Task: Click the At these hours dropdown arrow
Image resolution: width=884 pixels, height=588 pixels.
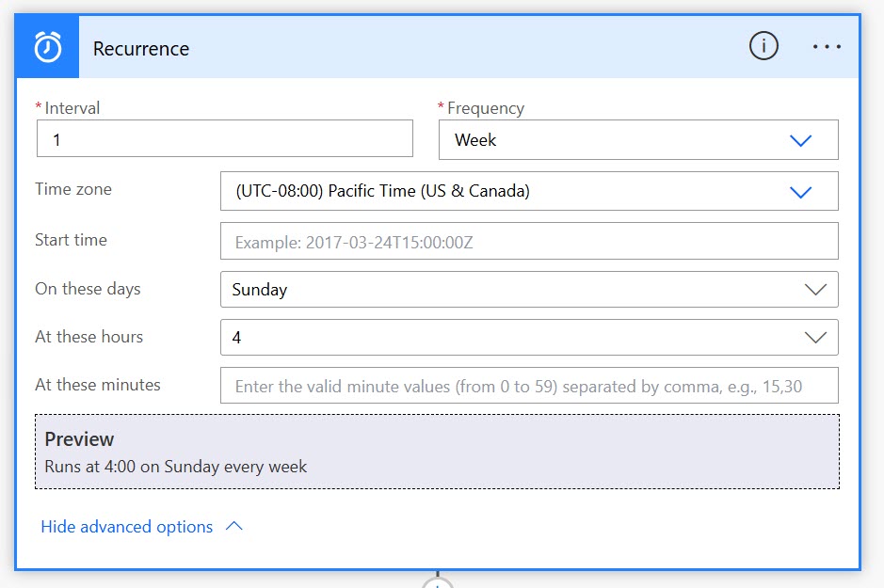Action: click(815, 337)
